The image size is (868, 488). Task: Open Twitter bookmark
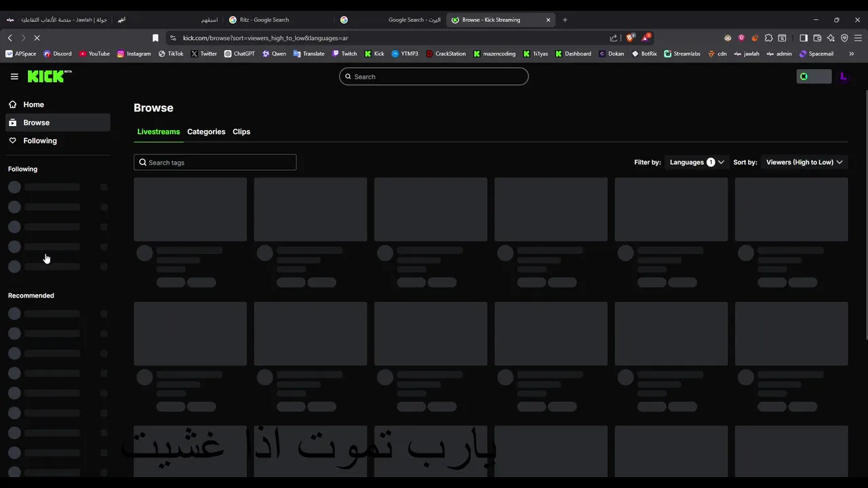203,54
